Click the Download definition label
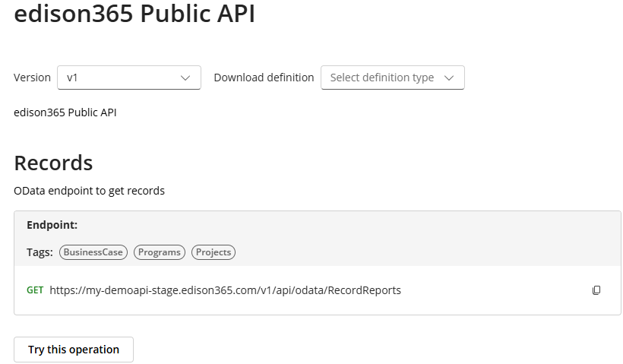Viewport: 623px width, 364px height. click(264, 78)
